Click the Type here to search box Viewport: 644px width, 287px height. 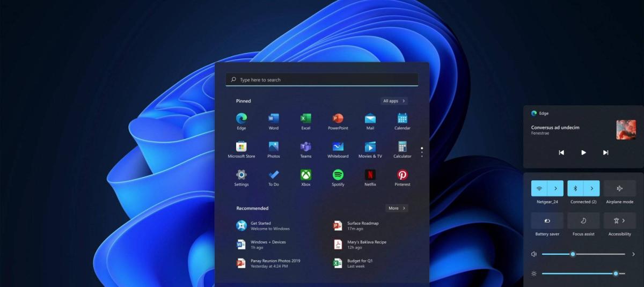coord(322,80)
